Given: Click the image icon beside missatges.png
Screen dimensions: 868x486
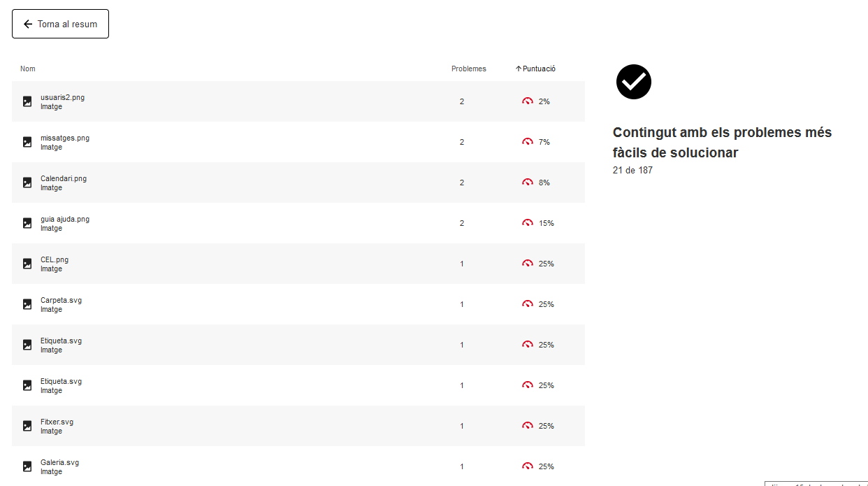Looking at the screenshot, I should coord(27,142).
